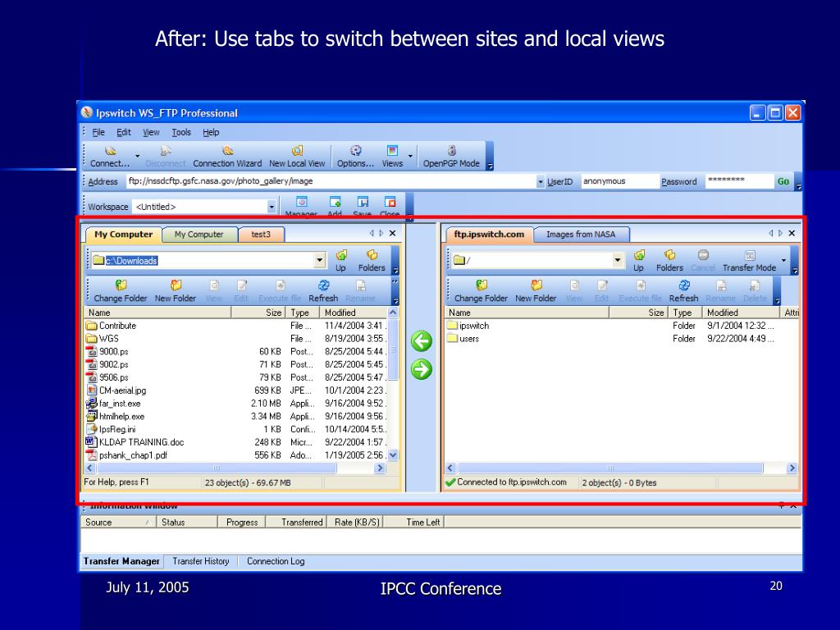Screen dimensions: 840x630
Task: Sort remote files by Type column
Action: point(684,313)
